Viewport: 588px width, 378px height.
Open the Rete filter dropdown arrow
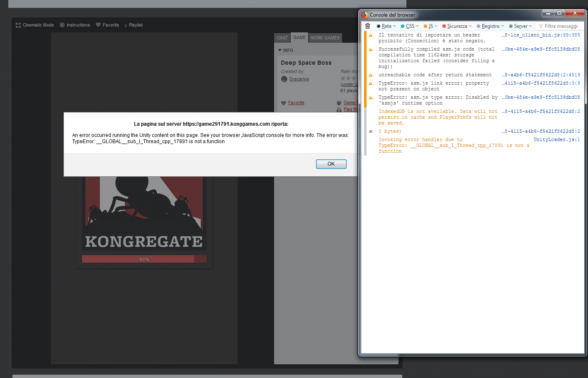pyautogui.click(x=394, y=26)
